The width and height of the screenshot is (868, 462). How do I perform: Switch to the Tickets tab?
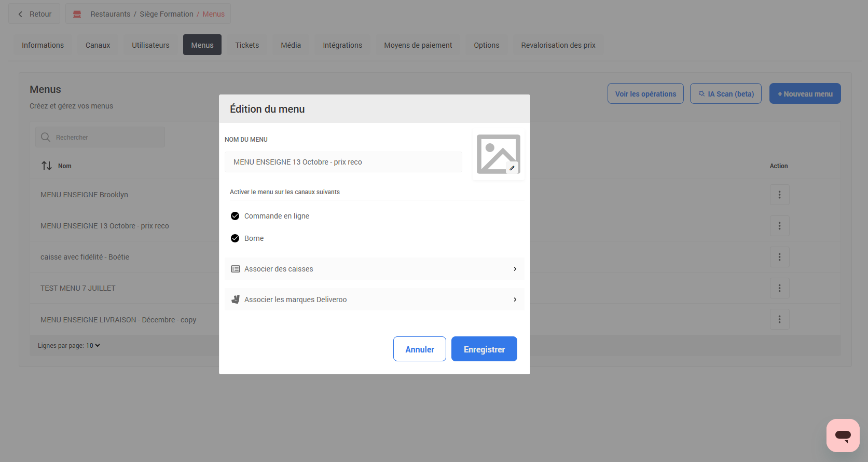click(x=247, y=45)
